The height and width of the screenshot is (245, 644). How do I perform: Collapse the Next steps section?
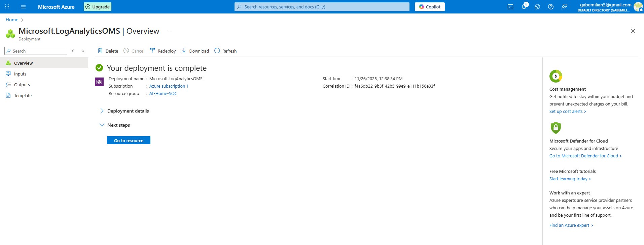(115, 125)
